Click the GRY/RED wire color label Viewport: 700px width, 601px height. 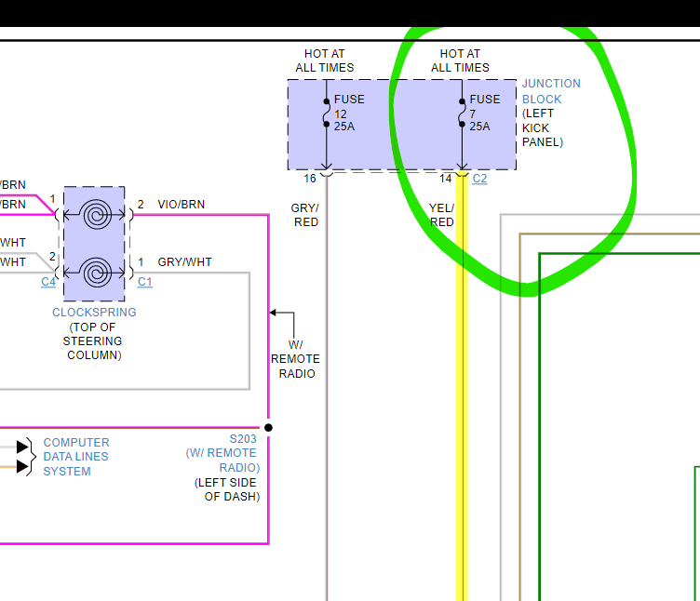pos(306,215)
